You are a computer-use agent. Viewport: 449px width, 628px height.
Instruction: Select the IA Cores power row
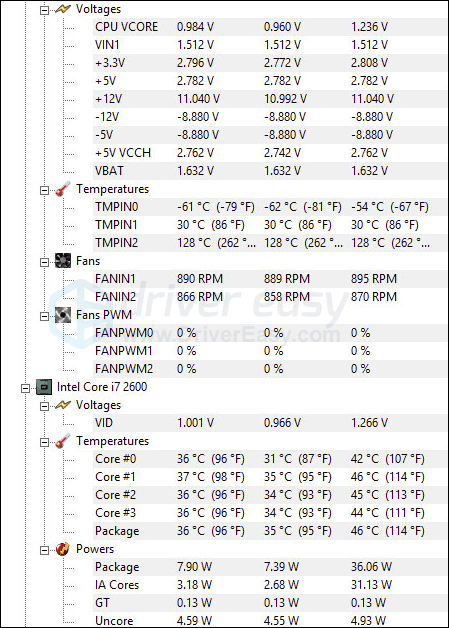(270, 585)
